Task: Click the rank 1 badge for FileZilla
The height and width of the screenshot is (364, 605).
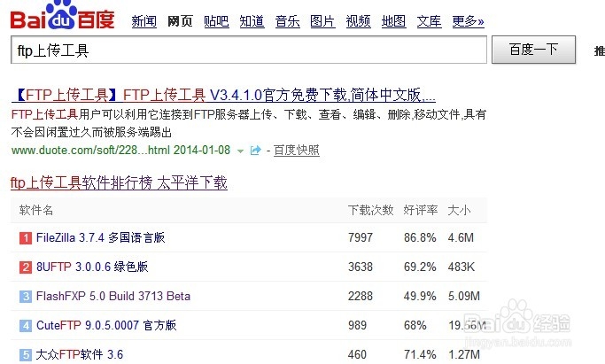Action: (x=26, y=238)
